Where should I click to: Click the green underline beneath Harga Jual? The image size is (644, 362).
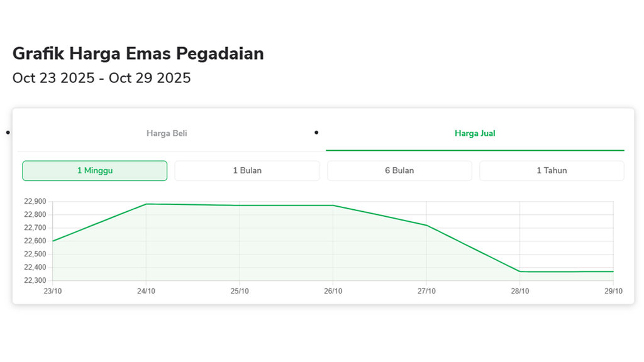[x=475, y=150]
